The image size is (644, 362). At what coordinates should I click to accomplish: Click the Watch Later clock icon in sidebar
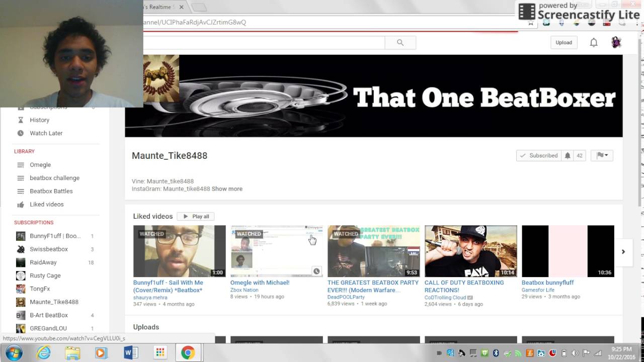click(x=21, y=133)
